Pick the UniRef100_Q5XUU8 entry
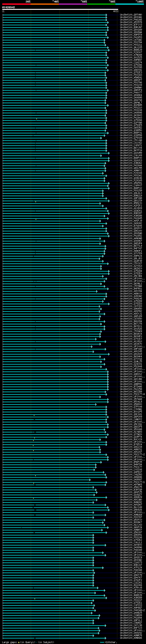Viewport: 146px width, 644px height. click(x=131, y=429)
